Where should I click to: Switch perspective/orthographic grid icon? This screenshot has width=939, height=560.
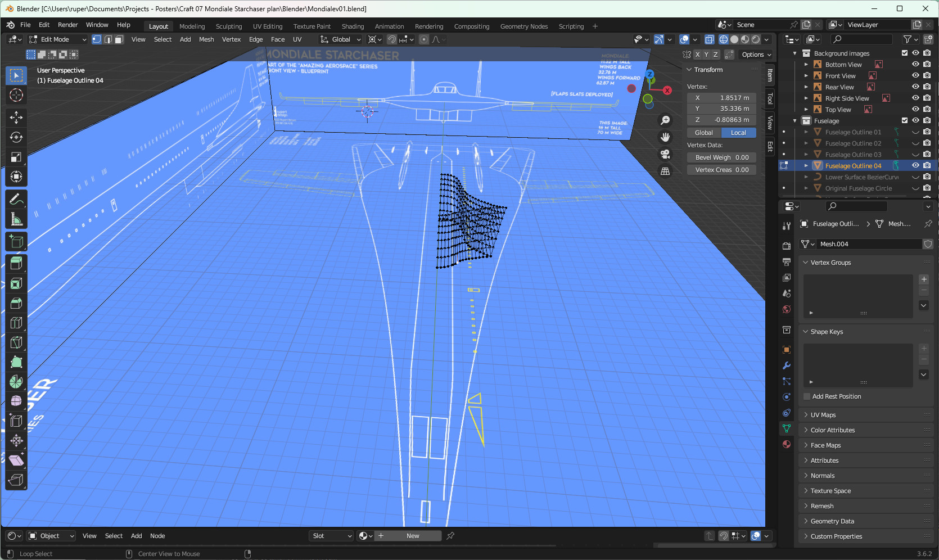pyautogui.click(x=665, y=171)
